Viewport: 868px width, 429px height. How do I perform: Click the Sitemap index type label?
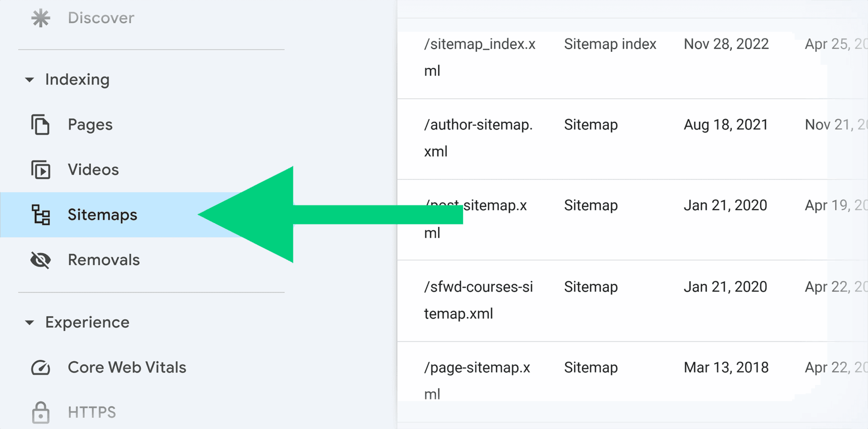609,44
